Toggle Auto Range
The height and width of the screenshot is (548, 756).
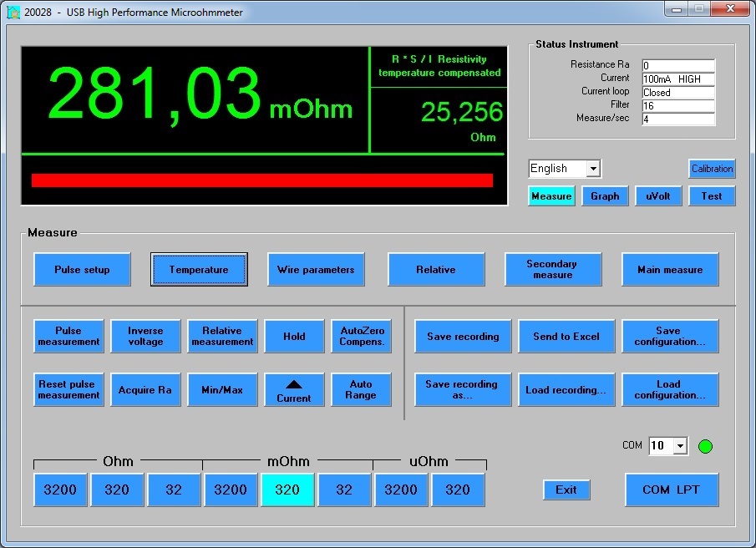point(361,390)
